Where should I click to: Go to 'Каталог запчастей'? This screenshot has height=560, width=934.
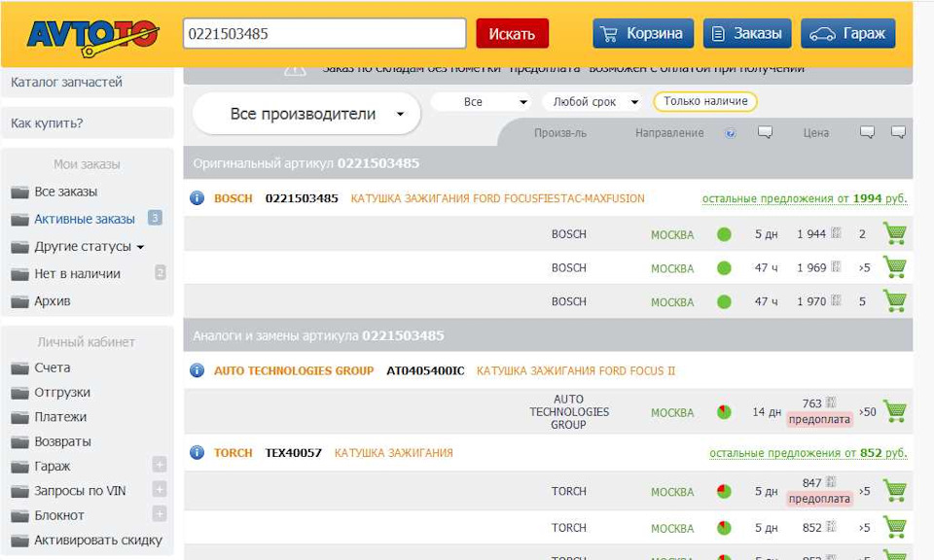[x=67, y=83]
